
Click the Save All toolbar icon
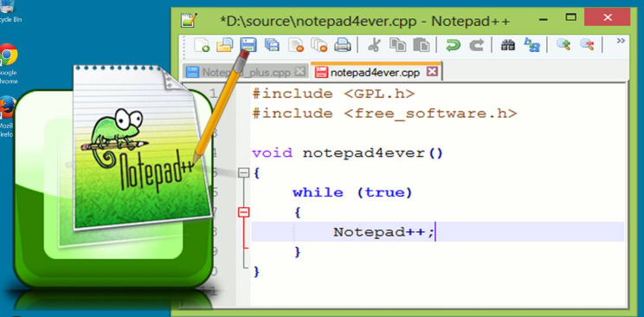click(272, 44)
